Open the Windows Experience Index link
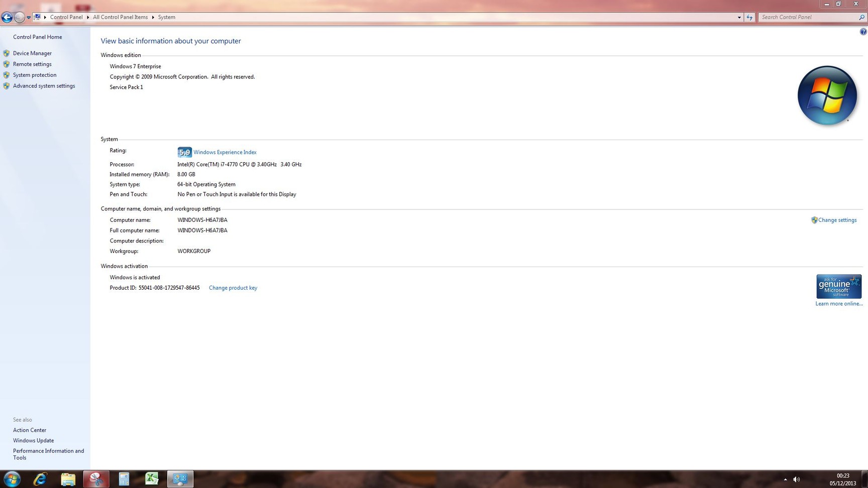The width and height of the screenshot is (868, 488). coord(225,152)
